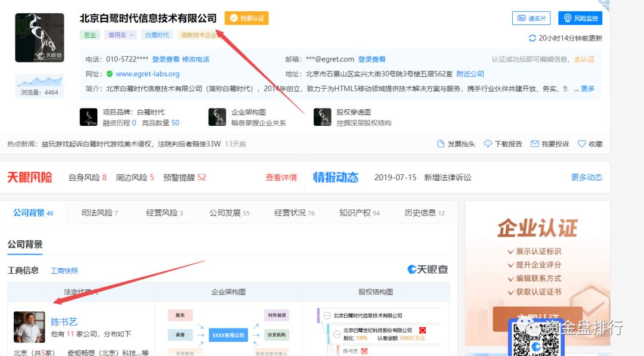
Task: Click the 企业认证 advertisement banner
Action: (x=537, y=273)
